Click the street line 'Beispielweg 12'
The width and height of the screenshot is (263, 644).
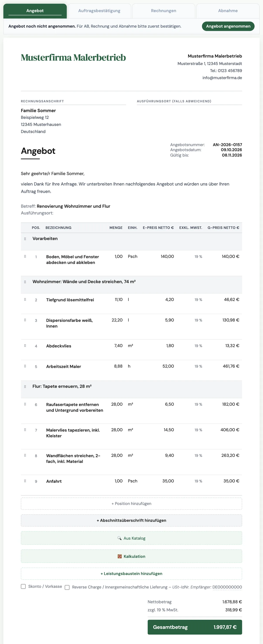click(x=35, y=118)
